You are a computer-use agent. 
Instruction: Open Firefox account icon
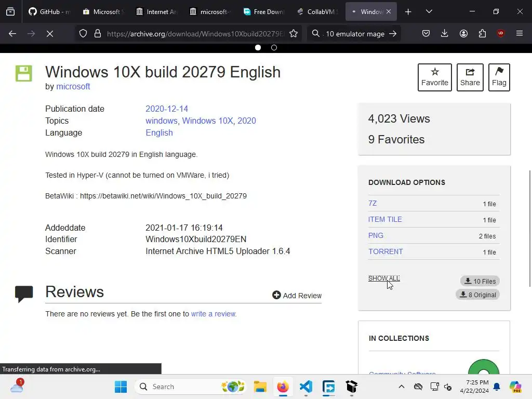coord(463,33)
